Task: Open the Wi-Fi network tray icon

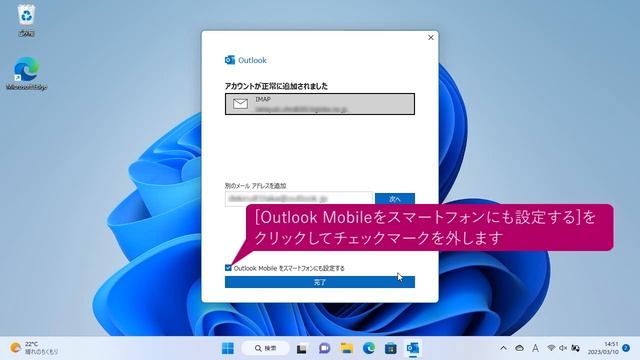Action: tap(551, 348)
